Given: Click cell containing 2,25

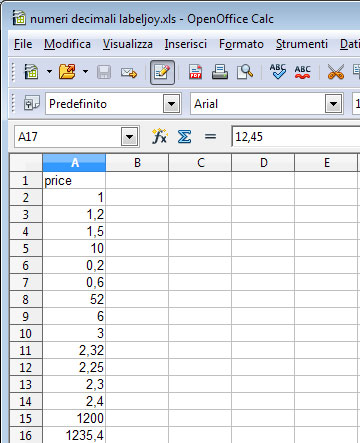Looking at the screenshot, I should pos(74,367).
